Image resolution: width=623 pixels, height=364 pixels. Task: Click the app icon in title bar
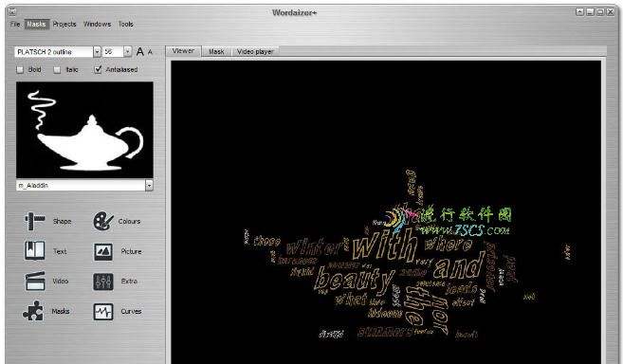click(12, 12)
